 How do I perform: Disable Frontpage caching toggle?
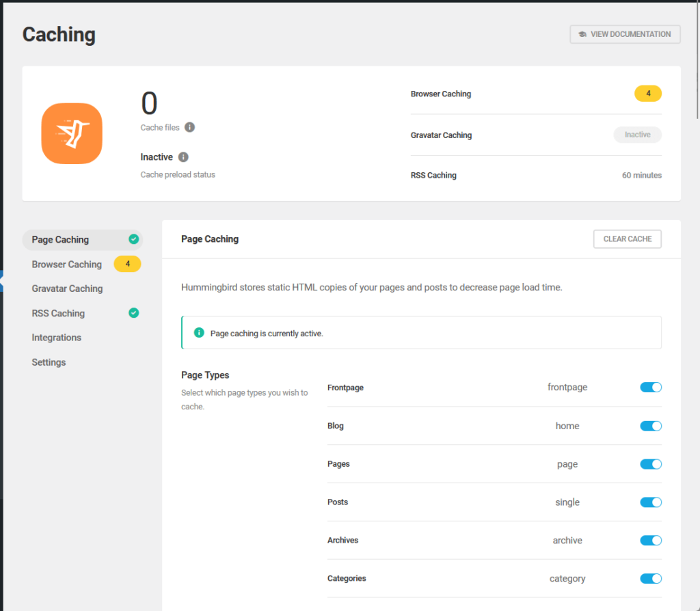651,388
